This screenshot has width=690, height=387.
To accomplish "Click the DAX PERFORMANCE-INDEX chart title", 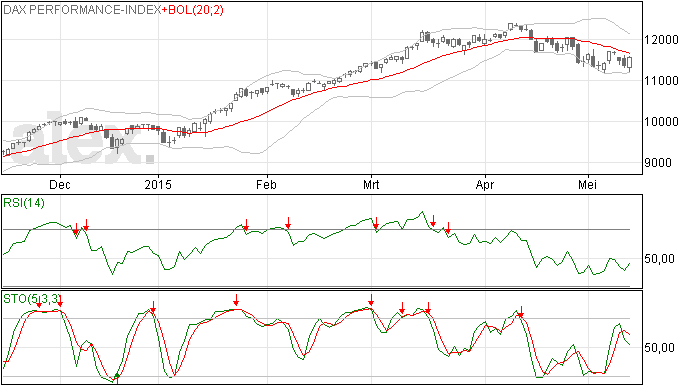I will [82, 10].
